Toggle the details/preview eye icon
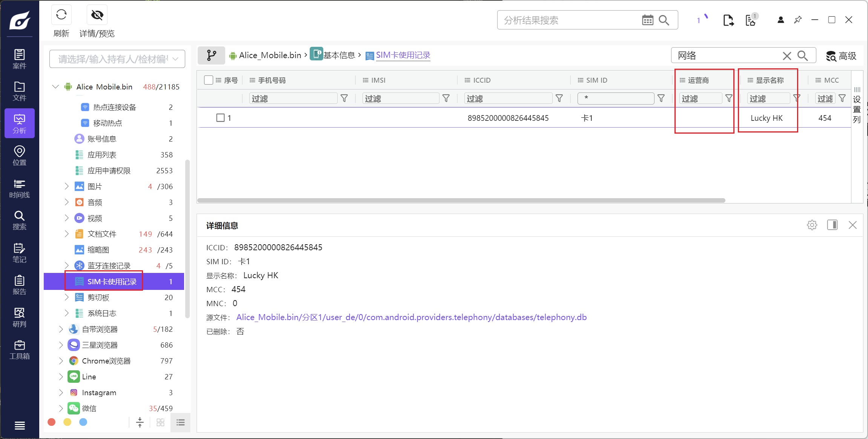This screenshot has width=868, height=439. pos(97,15)
